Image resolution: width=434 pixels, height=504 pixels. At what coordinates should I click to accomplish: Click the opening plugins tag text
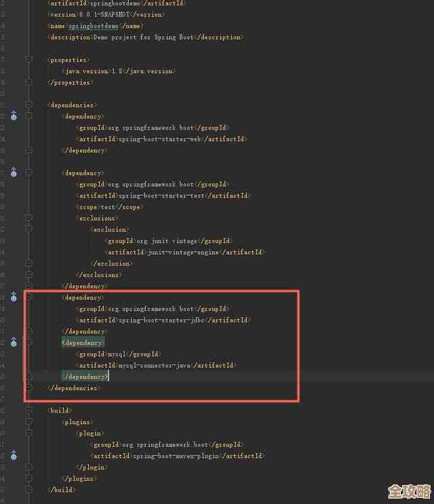77,422
